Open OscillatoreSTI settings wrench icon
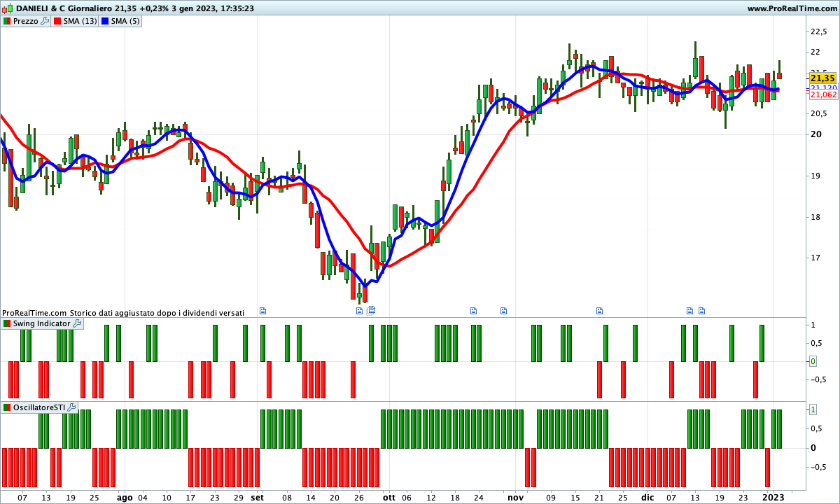This screenshot has height=504, width=840. coord(72,407)
